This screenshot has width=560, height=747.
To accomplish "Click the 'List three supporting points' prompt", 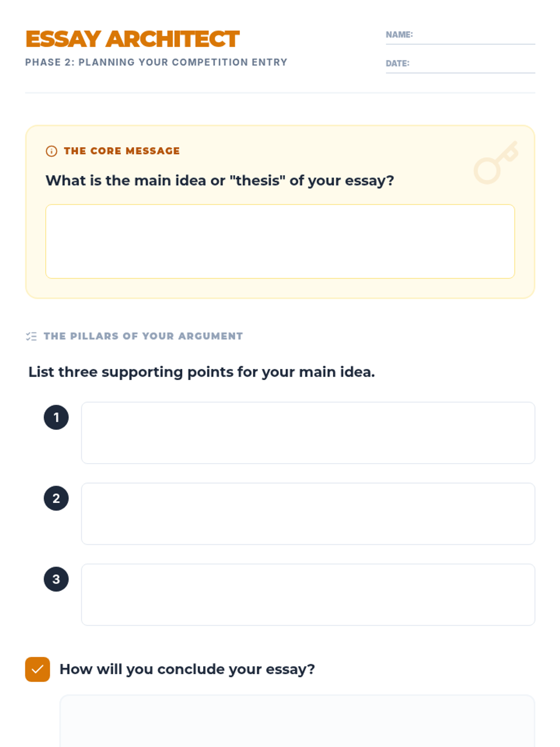I will [202, 372].
